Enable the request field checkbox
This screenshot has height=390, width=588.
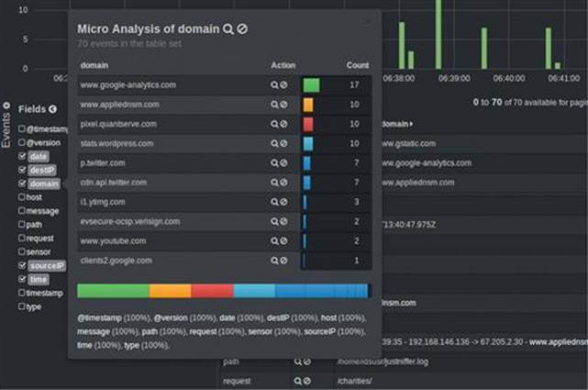(22, 238)
